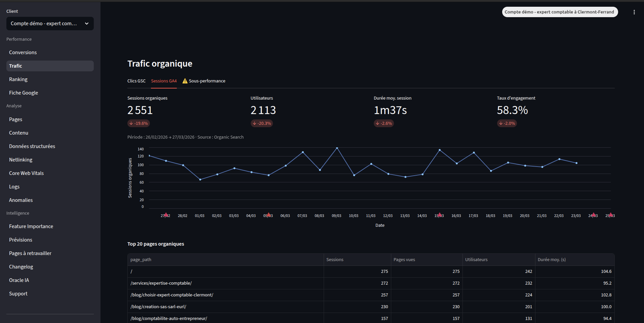Open the Oracle IA section
The height and width of the screenshot is (323, 644).
click(19, 280)
